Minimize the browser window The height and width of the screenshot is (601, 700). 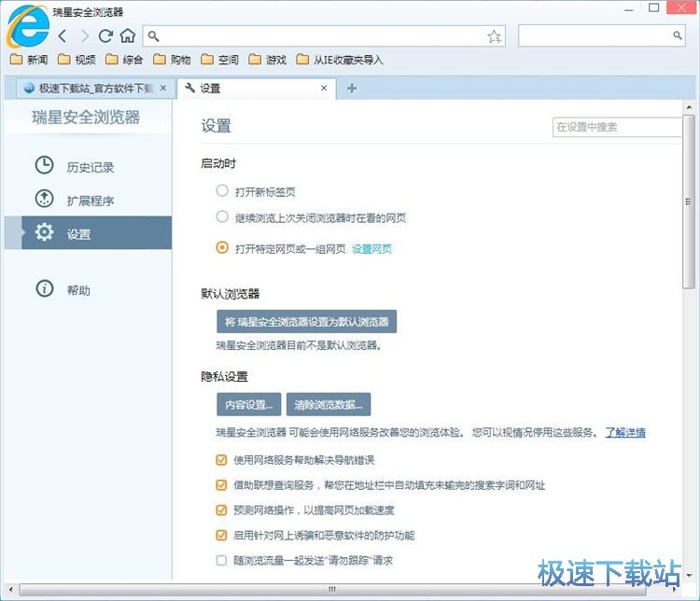(x=629, y=8)
